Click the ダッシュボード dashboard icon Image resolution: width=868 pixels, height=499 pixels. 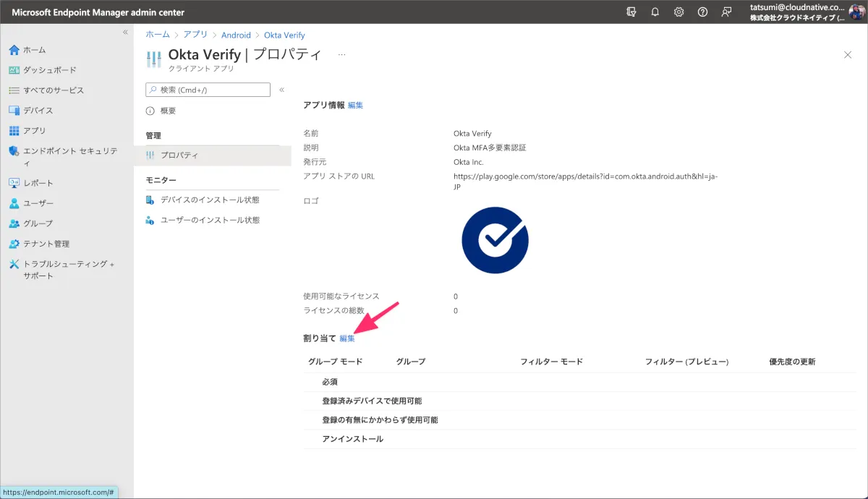click(x=14, y=70)
